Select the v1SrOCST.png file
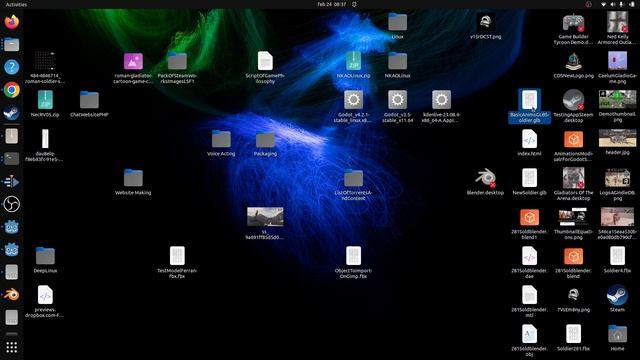 click(x=485, y=26)
